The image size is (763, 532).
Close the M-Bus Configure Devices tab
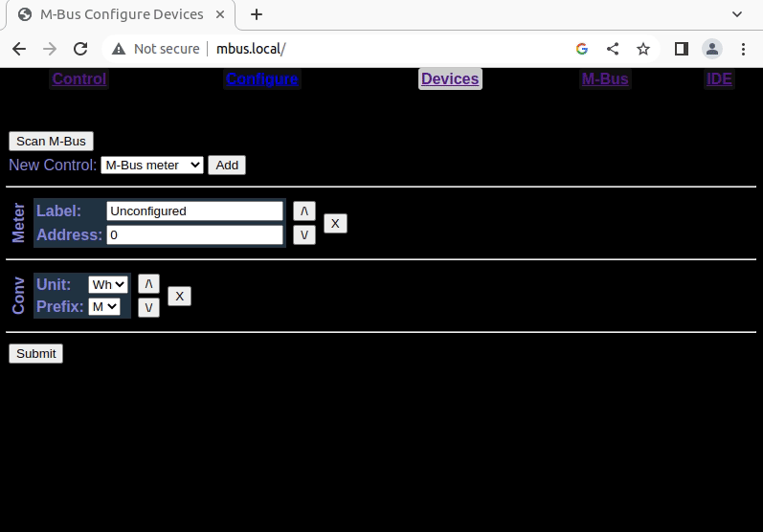coord(220,14)
